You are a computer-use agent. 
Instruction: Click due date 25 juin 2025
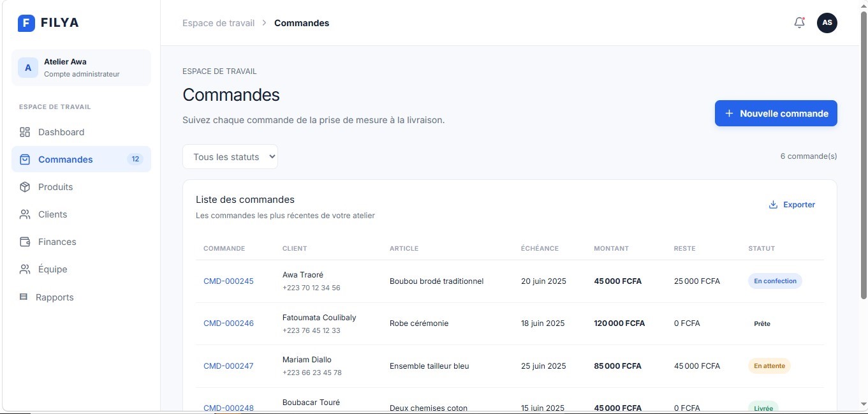(543, 366)
